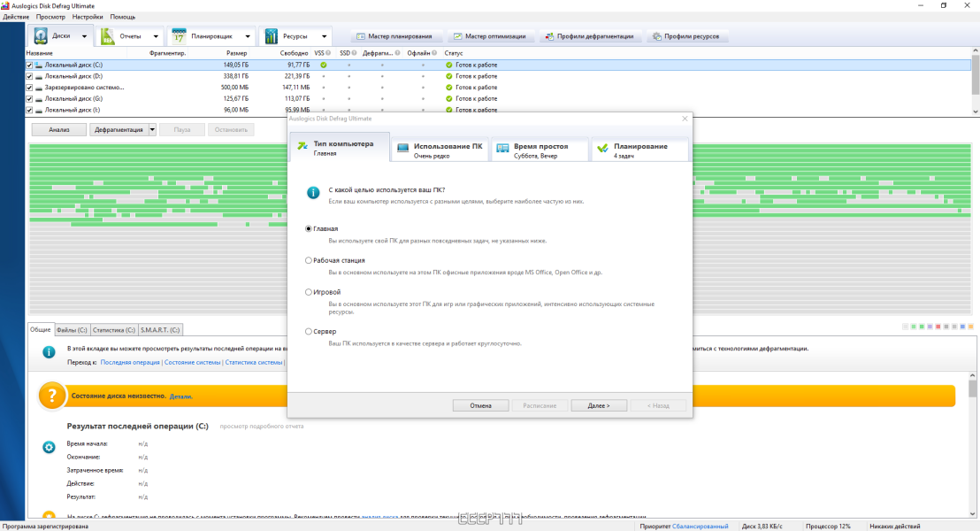The height and width of the screenshot is (531, 980).
Task: Expand the Ресурсы dropdown arrow
Action: (324, 36)
